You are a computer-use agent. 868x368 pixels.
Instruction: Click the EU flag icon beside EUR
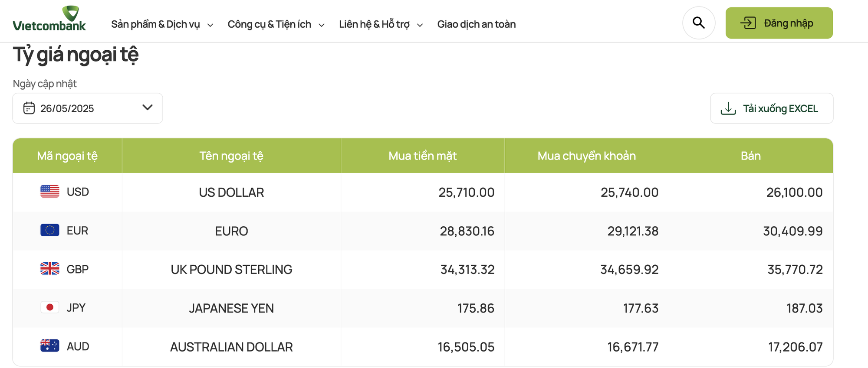49,230
